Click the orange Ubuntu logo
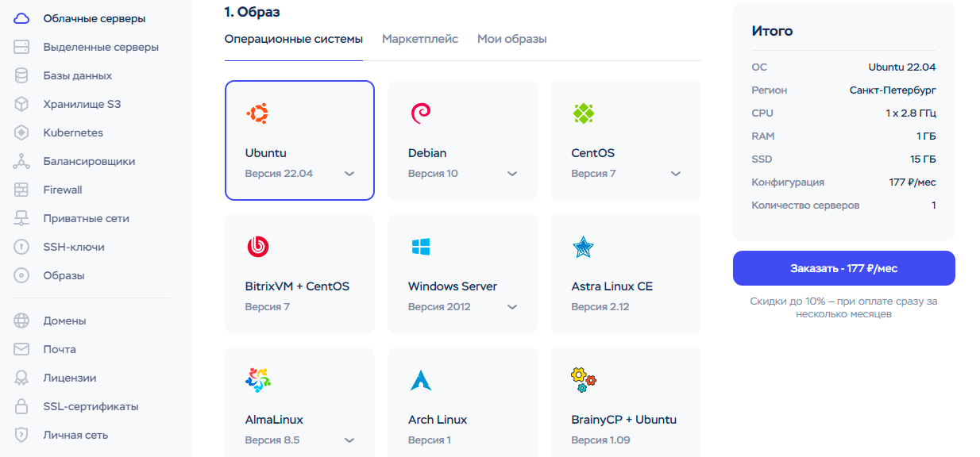This screenshot has width=980, height=457. coord(257,113)
